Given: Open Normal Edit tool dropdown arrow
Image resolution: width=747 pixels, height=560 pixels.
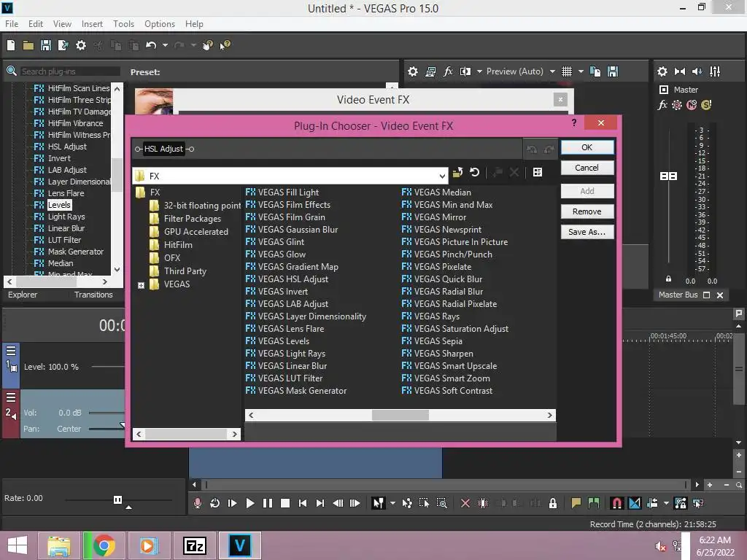Looking at the screenshot, I should (392, 503).
